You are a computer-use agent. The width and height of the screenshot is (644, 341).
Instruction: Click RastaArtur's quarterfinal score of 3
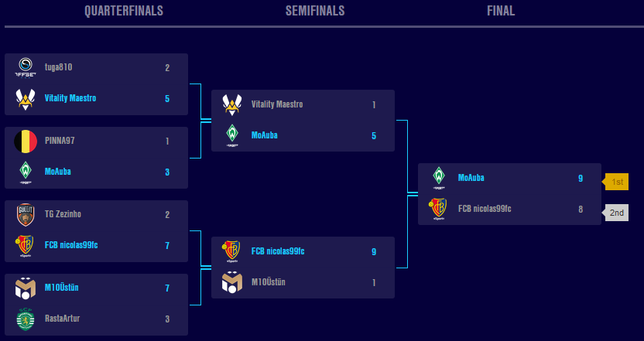tap(167, 319)
